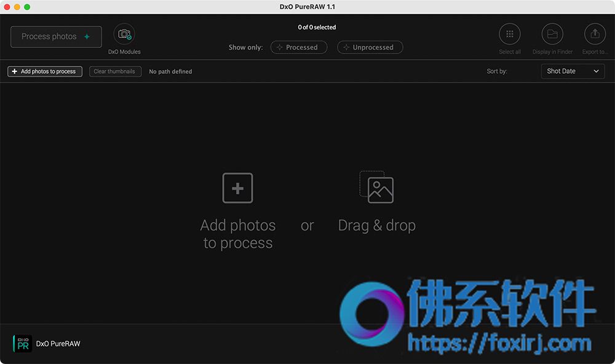Minimize the window with the yellow button
This screenshot has width=615, height=364.
click(17, 7)
